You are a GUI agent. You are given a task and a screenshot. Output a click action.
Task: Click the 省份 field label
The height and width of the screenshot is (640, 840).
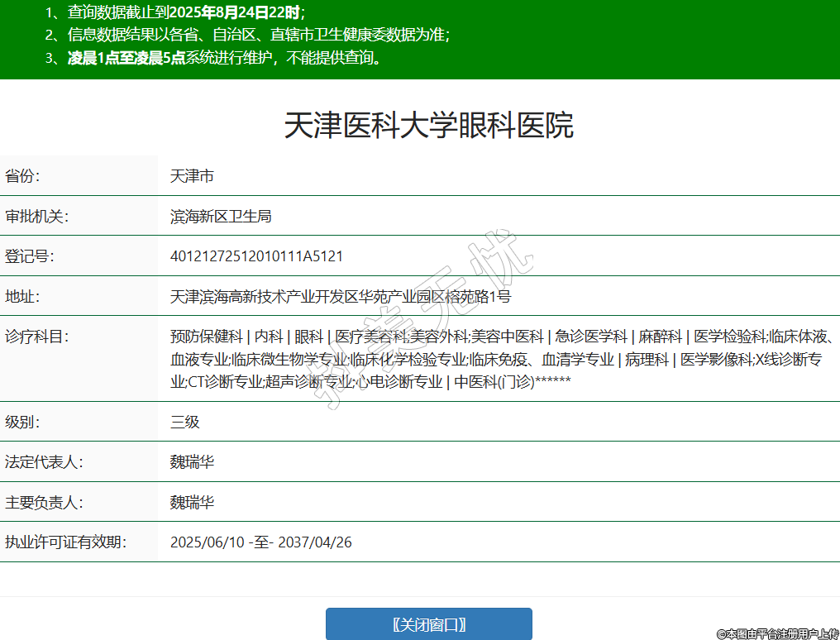click(23, 176)
